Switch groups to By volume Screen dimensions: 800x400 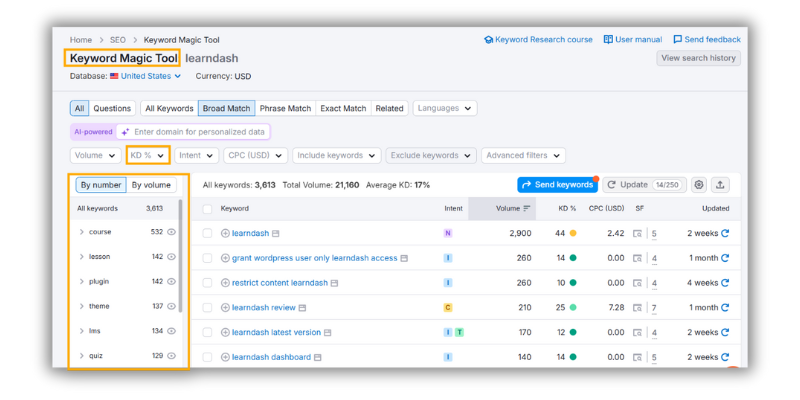pos(151,185)
